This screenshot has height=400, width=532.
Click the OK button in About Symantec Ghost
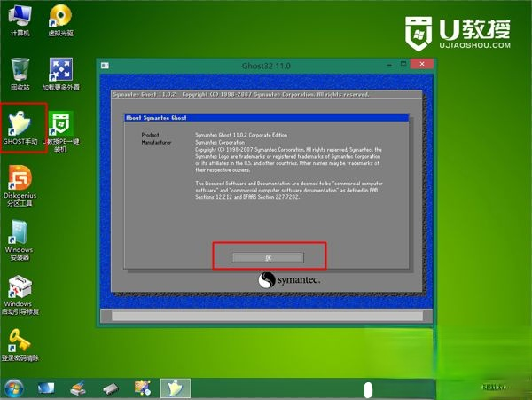click(268, 258)
